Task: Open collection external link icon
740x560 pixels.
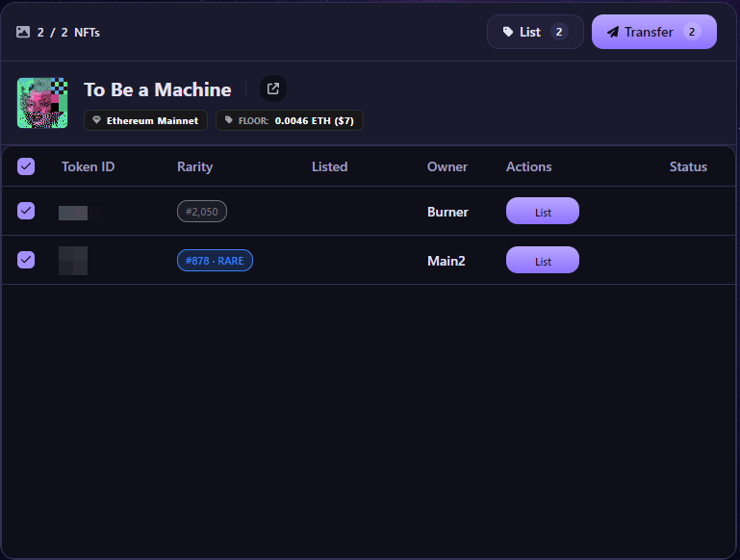Action: tap(273, 89)
